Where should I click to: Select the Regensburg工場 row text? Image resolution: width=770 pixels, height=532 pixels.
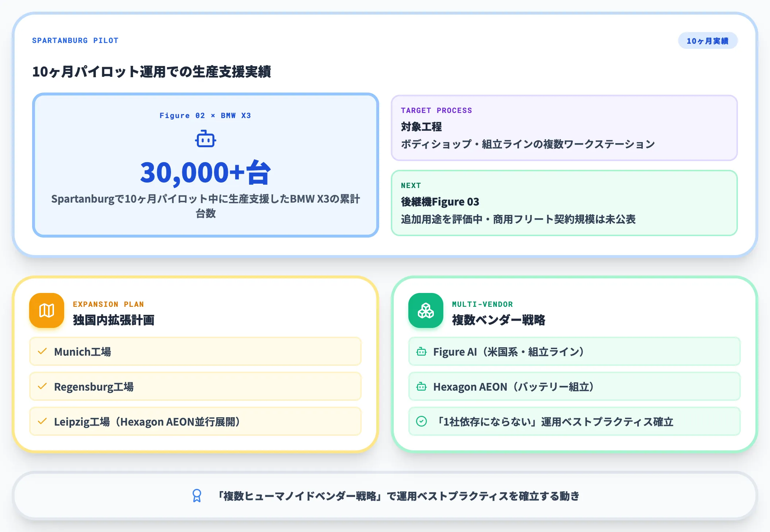(94, 387)
